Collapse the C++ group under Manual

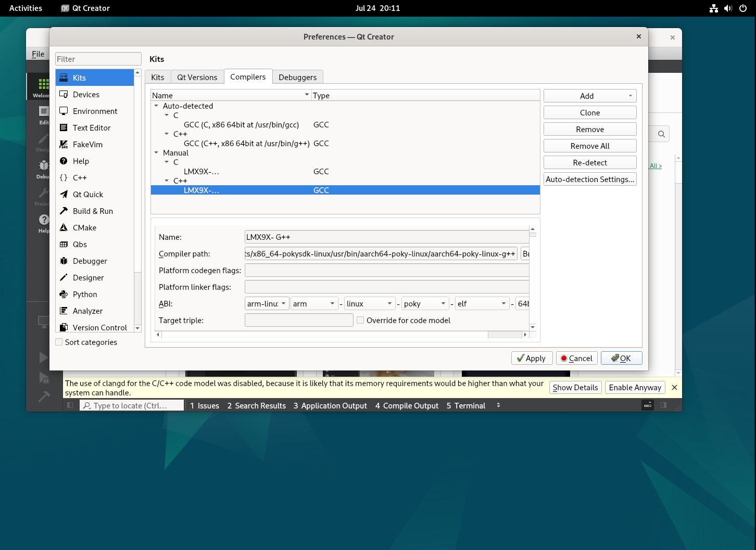(x=167, y=181)
